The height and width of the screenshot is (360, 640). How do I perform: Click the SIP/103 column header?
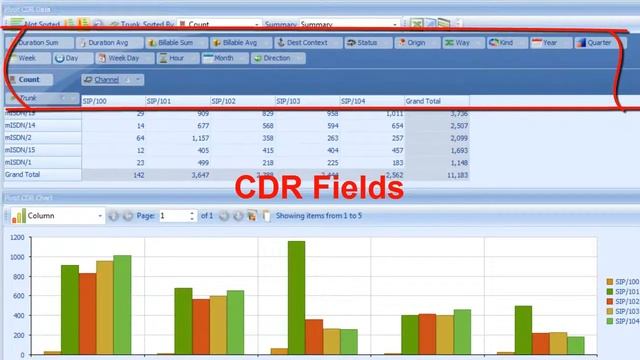point(307,101)
